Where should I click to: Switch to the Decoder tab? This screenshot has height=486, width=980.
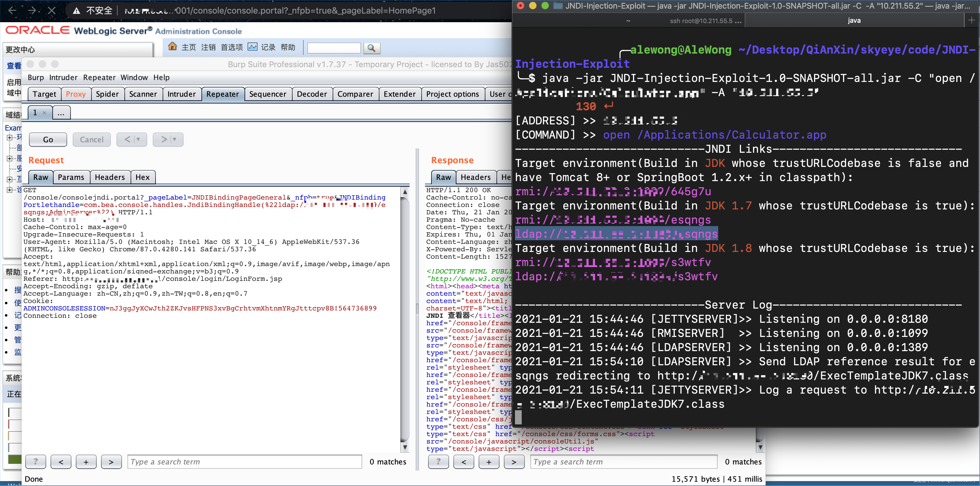click(x=312, y=94)
